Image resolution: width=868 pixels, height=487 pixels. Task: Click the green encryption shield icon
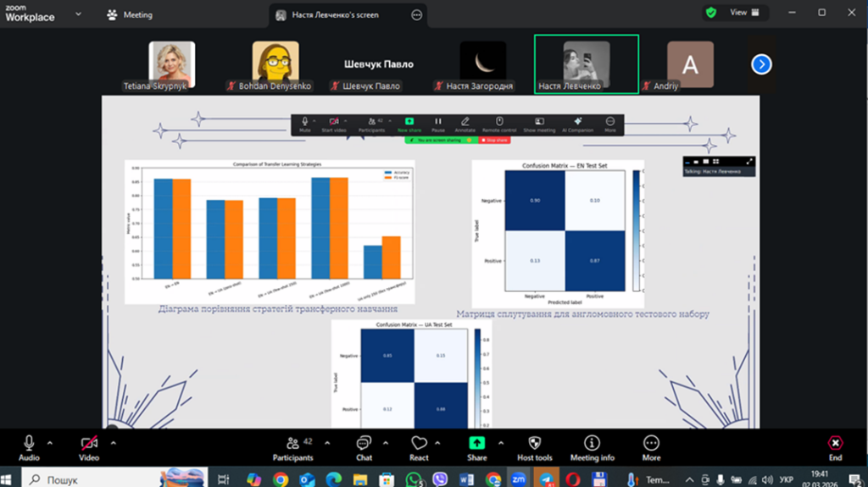710,13
